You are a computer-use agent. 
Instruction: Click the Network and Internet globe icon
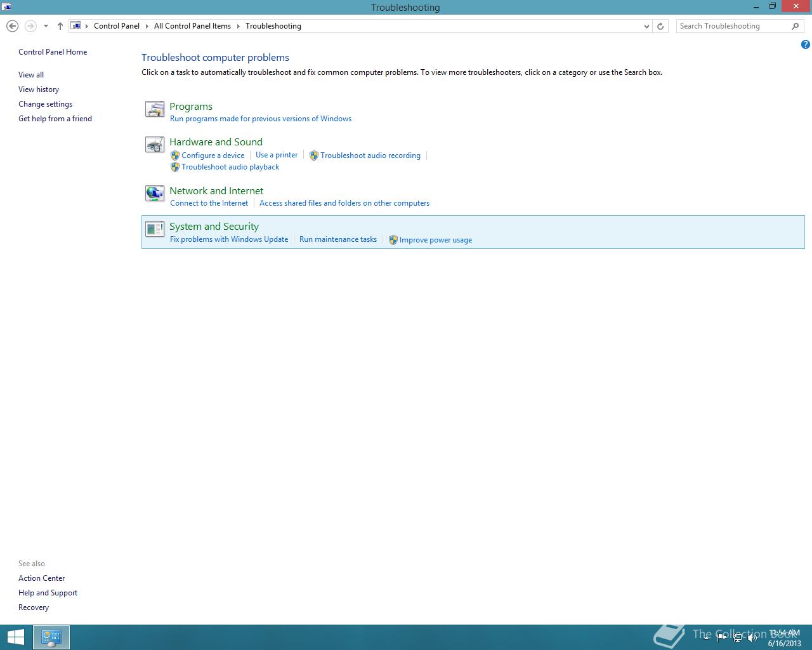pyautogui.click(x=155, y=194)
